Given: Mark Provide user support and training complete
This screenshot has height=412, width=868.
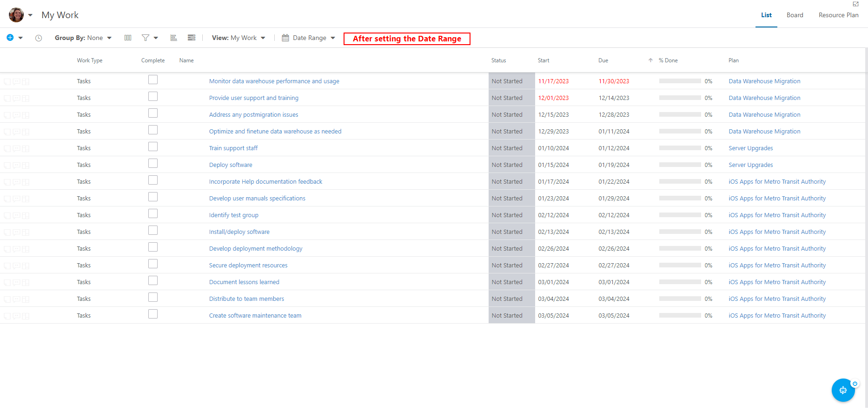Looking at the screenshot, I should 153,96.
